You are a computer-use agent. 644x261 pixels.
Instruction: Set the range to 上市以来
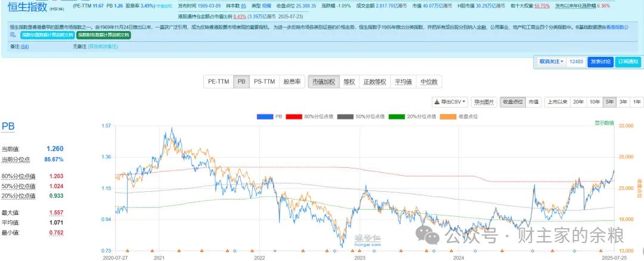(x=558, y=102)
